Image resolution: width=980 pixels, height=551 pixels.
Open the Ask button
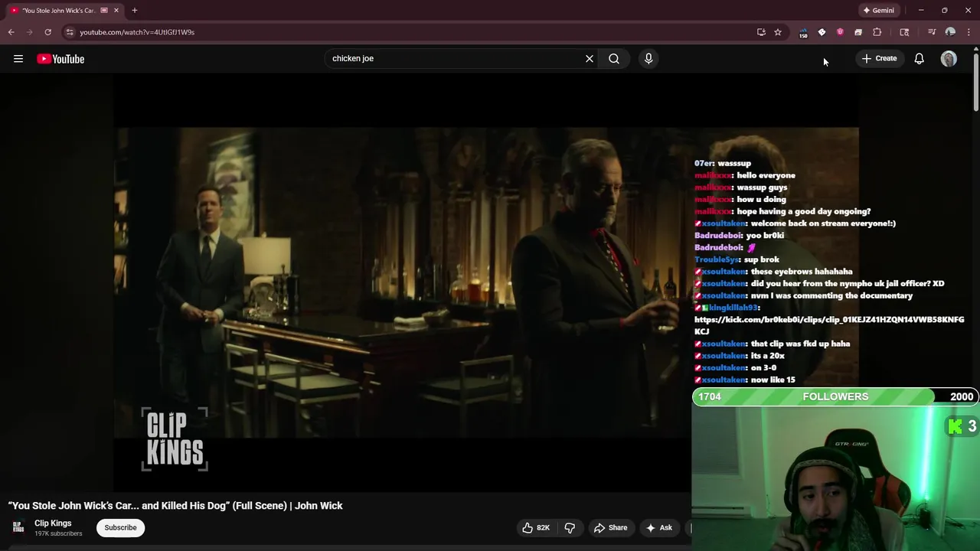(x=658, y=527)
